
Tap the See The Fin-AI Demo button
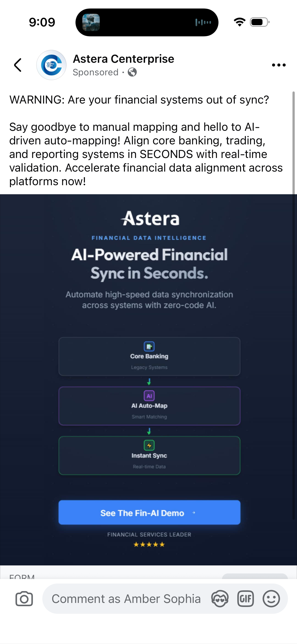coord(149,513)
